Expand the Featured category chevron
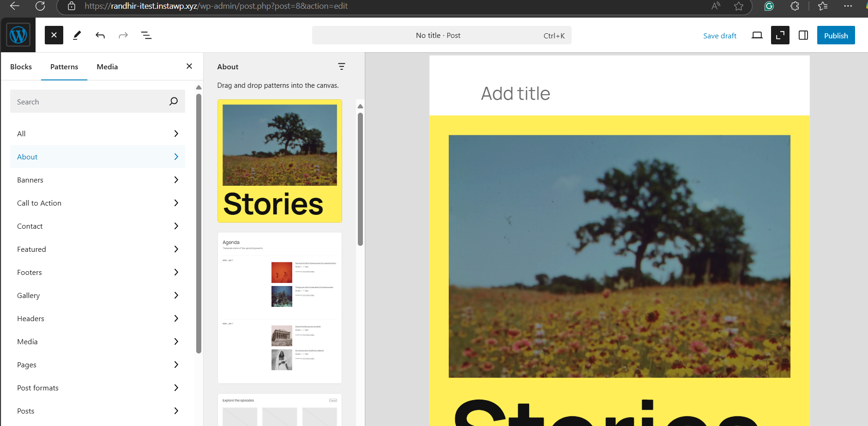 (x=176, y=249)
